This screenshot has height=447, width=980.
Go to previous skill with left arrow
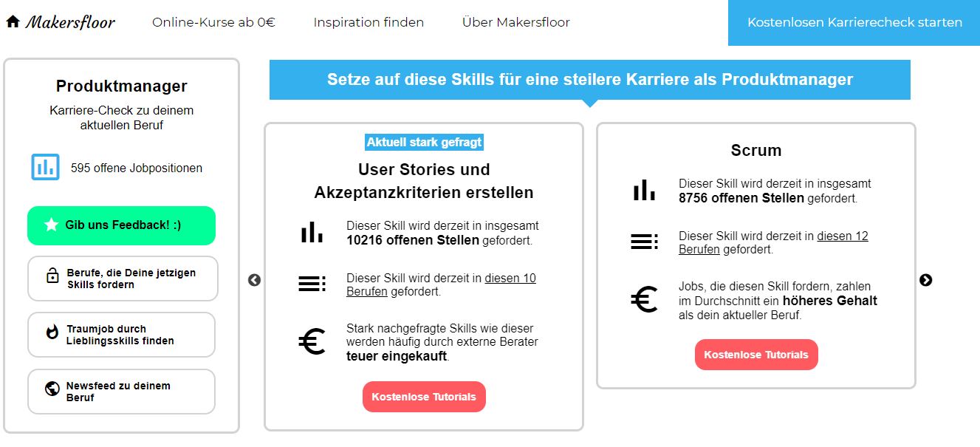255,280
